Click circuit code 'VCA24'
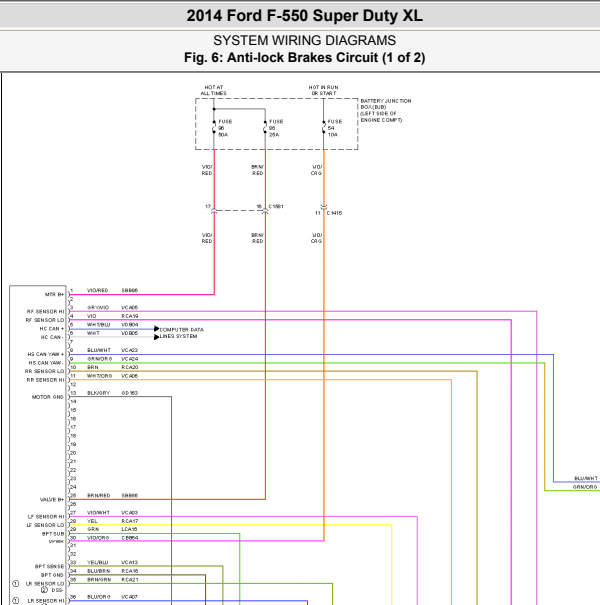Screen dimensions: 600x605 pos(130,359)
